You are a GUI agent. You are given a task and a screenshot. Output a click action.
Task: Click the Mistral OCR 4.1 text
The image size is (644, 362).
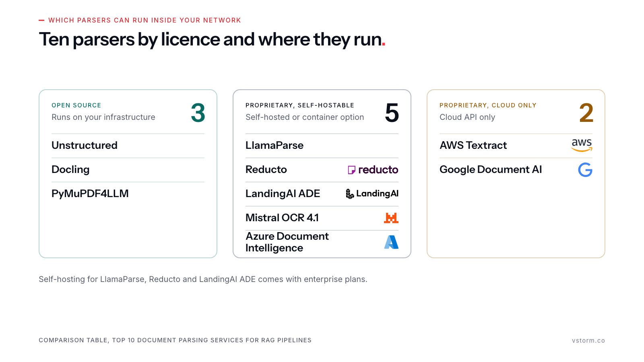click(282, 218)
